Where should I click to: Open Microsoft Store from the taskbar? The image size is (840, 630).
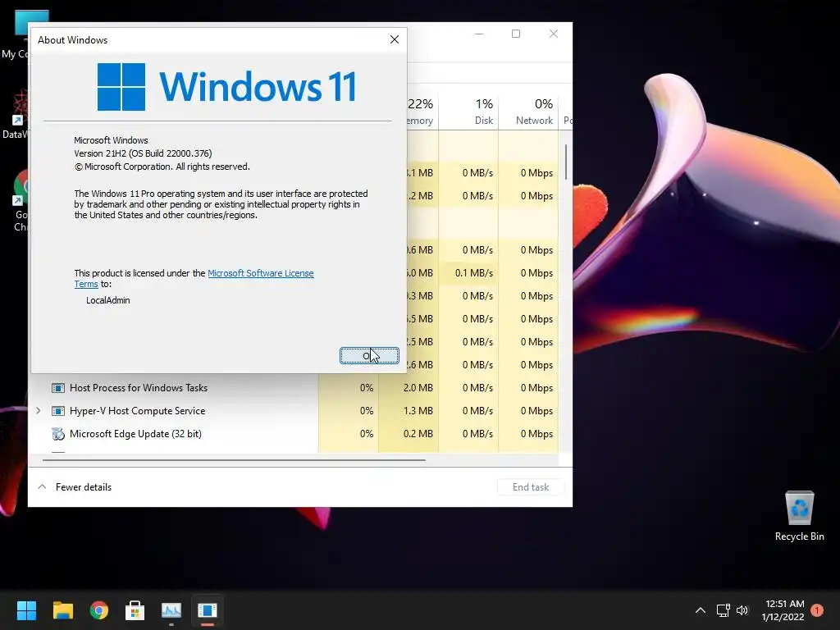click(135, 610)
